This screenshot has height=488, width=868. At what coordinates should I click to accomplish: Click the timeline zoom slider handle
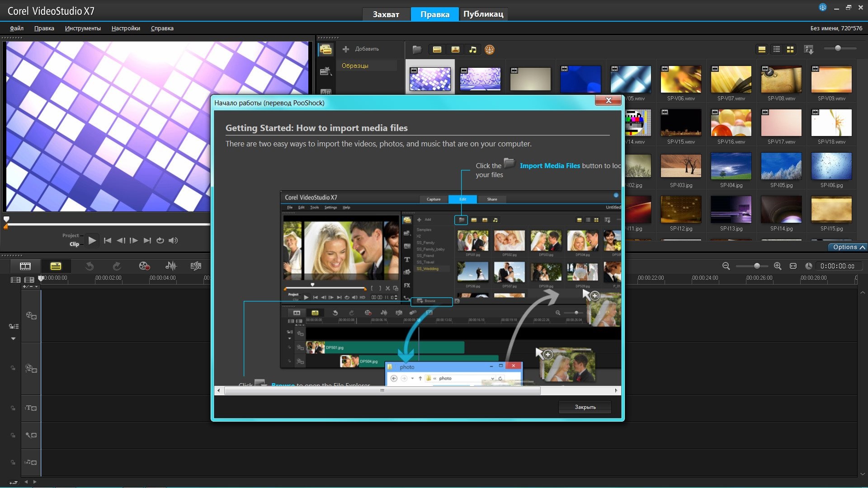click(757, 266)
